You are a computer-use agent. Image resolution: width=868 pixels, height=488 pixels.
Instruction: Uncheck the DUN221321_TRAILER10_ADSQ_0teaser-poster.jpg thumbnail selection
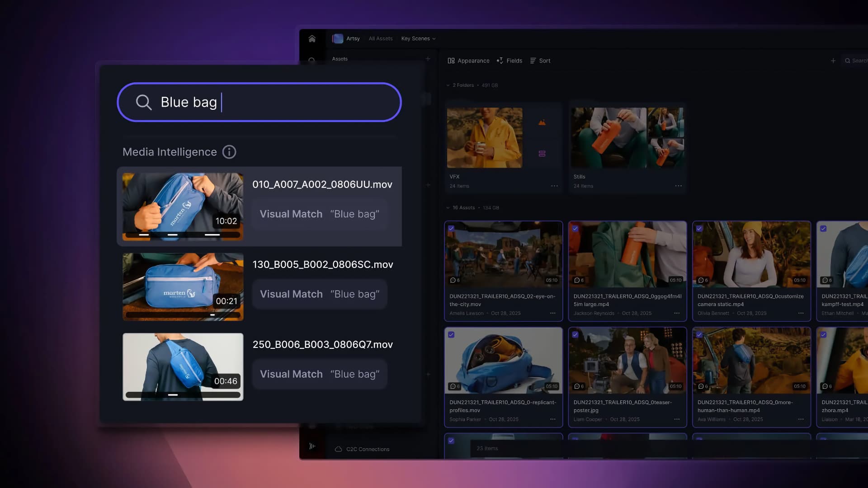(576, 335)
